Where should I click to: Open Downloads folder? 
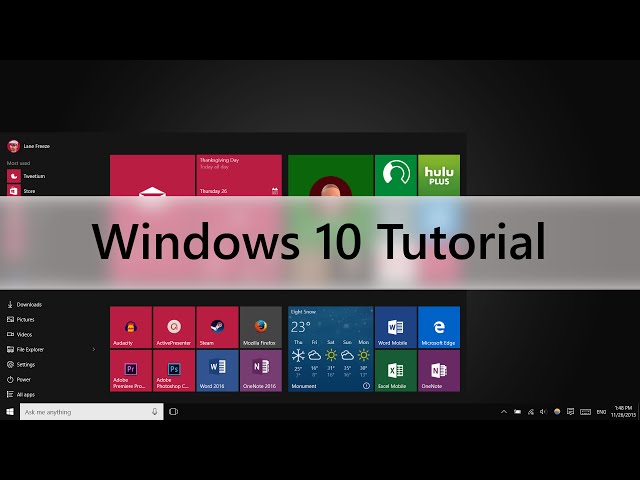(x=24, y=304)
